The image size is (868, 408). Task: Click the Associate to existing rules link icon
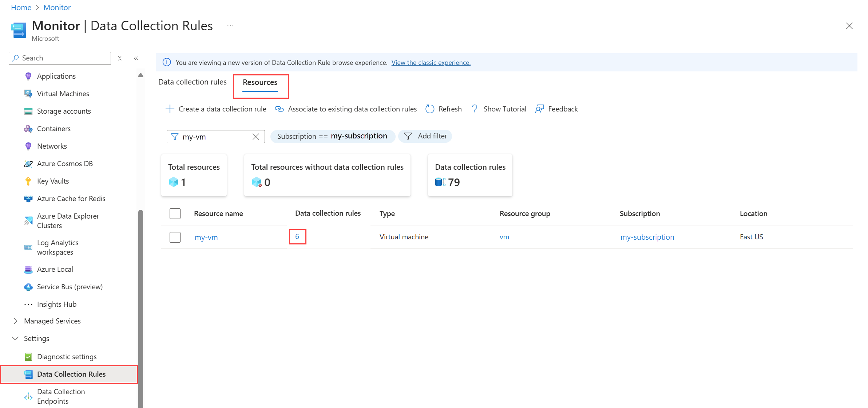(x=279, y=109)
